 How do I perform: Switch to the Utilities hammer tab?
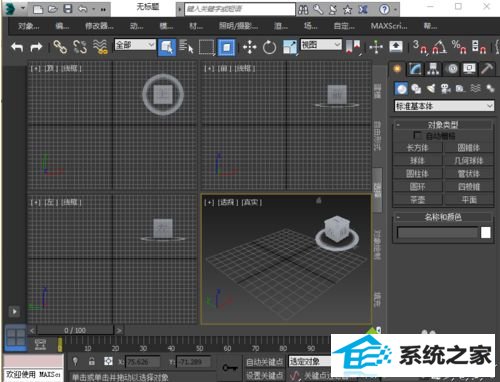point(487,69)
